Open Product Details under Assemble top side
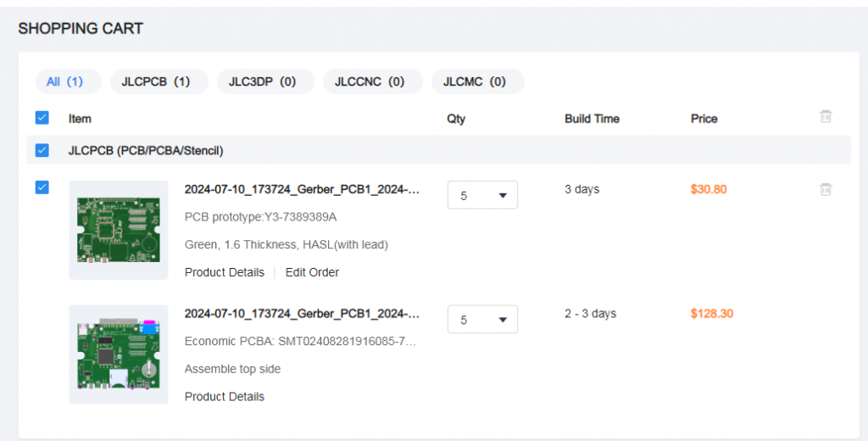Image resolution: width=868 pixels, height=441 pixels. click(x=224, y=396)
